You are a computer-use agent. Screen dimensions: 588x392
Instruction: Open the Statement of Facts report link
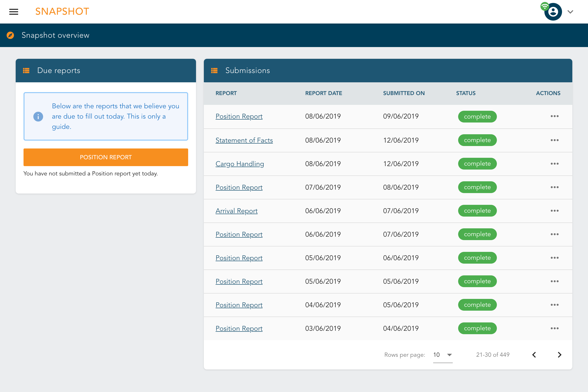click(244, 140)
